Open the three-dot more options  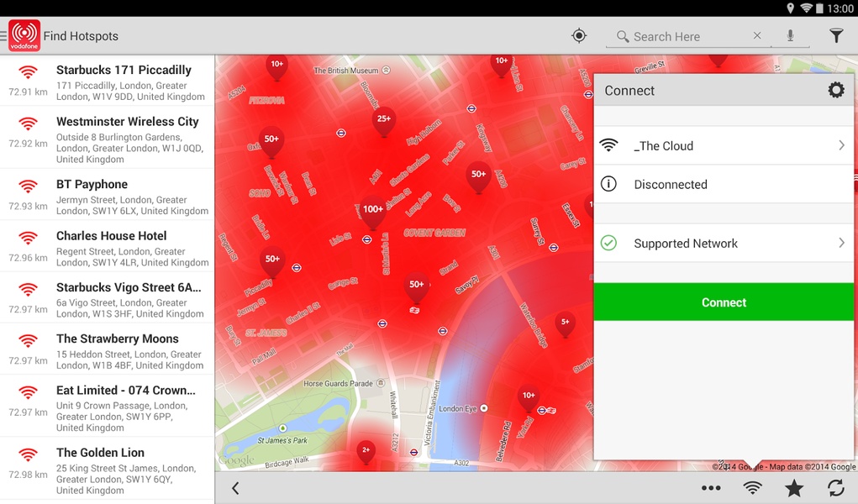[x=711, y=488]
